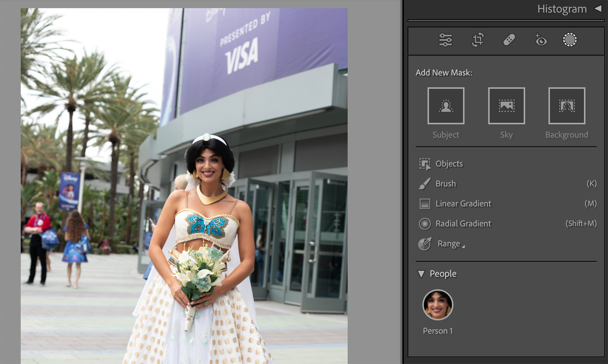Click the People section header

443,273
